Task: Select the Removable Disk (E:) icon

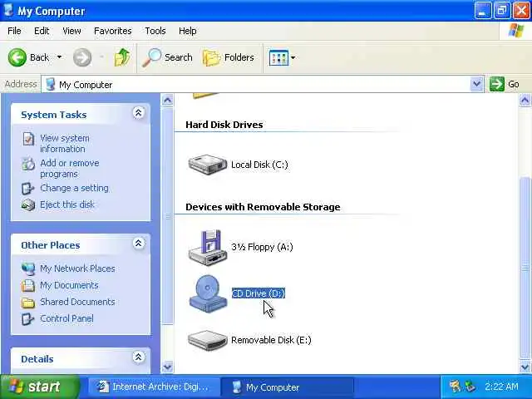Action: pos(208,340)
